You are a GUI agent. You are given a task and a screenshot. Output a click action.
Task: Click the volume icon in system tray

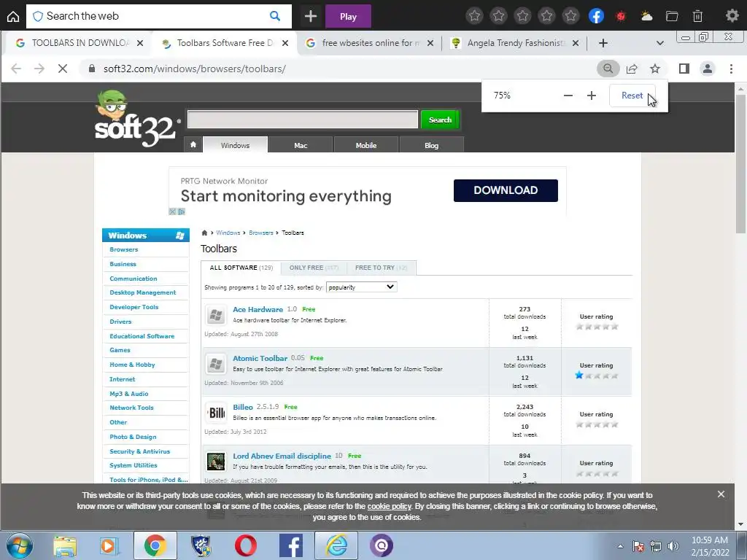[673, 546]
